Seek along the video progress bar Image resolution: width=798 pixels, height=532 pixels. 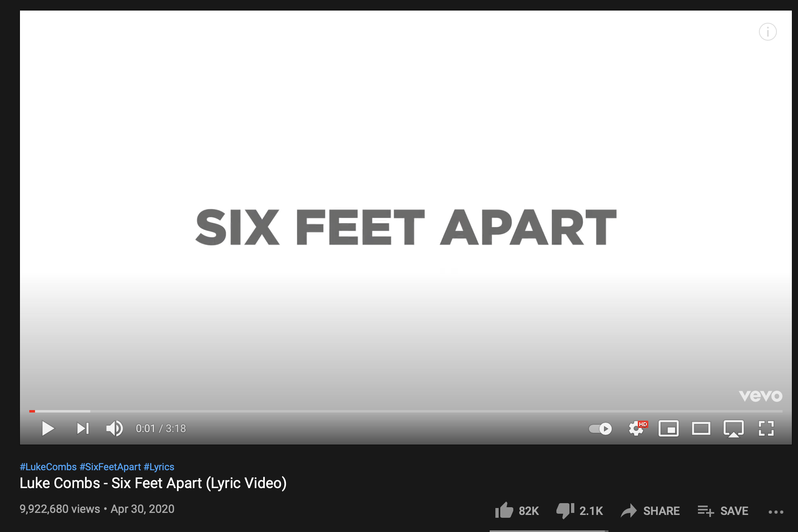tap(406, 411)
